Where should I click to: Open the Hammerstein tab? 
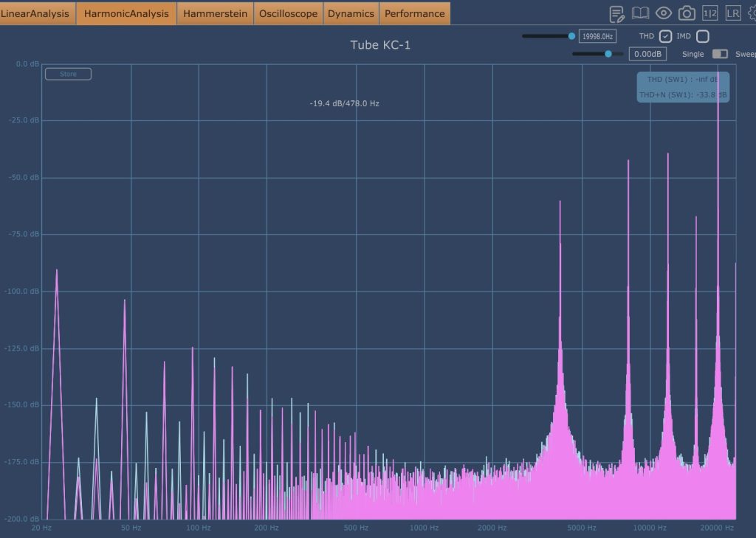click(215, 13)
